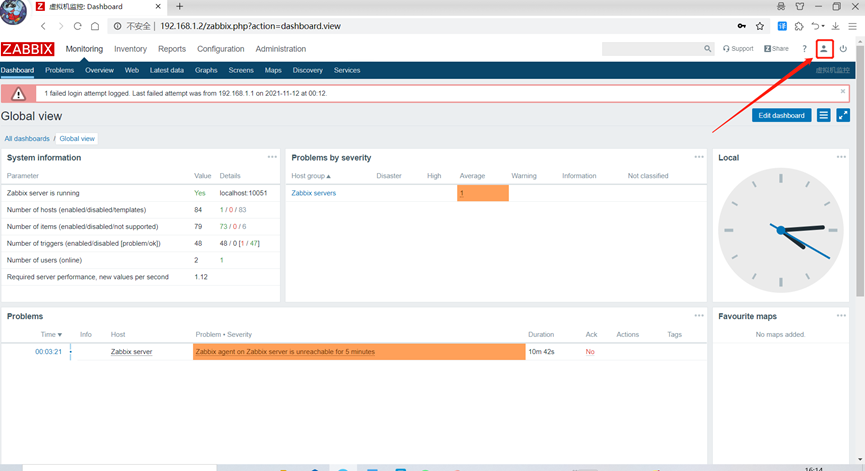Switch to the Services submenu tab
Screen dimensions: 865x471
point(347,70)
